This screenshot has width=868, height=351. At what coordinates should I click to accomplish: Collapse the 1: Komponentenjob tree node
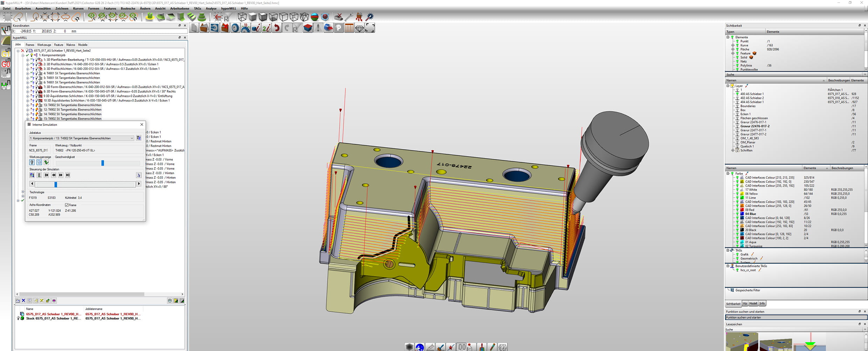23,55
